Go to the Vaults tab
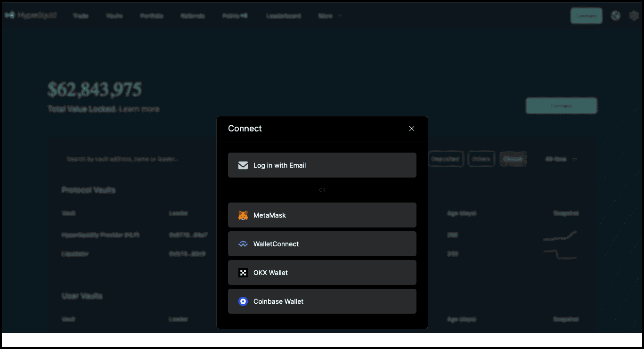 coord(114,16)
